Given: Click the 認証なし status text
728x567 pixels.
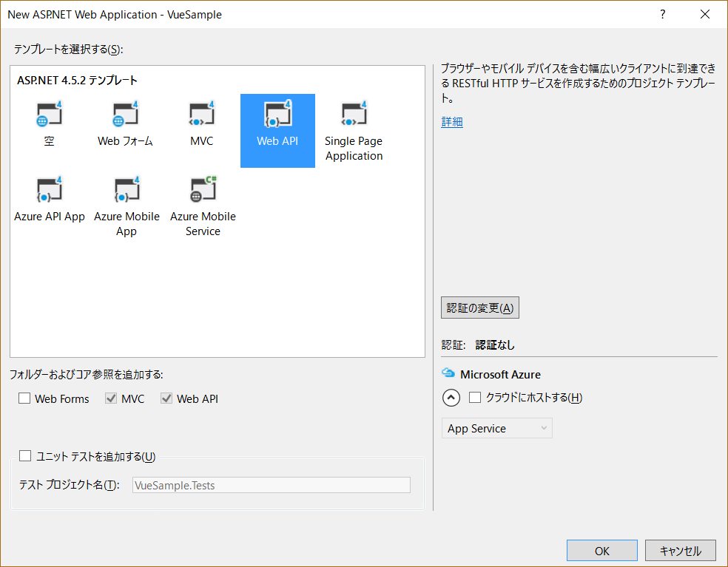Looking at the screenshot, I should (x=495, y=344).
